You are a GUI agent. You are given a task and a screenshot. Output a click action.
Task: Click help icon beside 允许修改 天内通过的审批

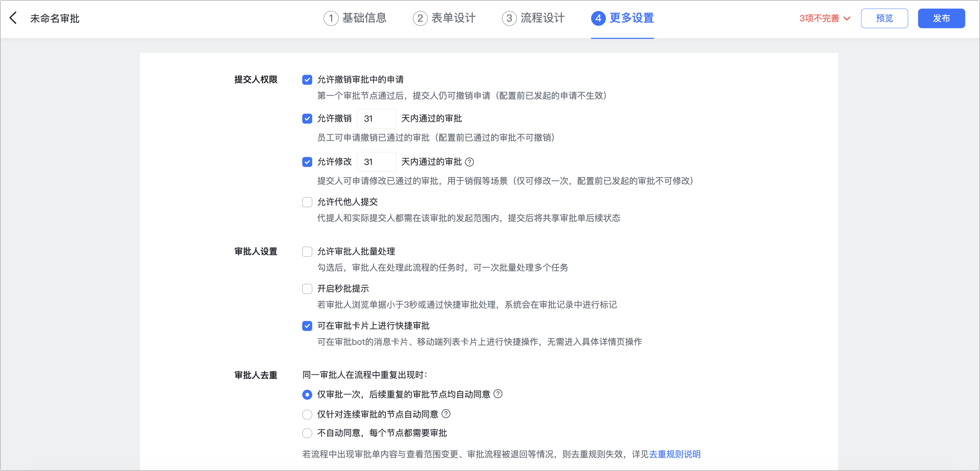[x=469, y=162]
